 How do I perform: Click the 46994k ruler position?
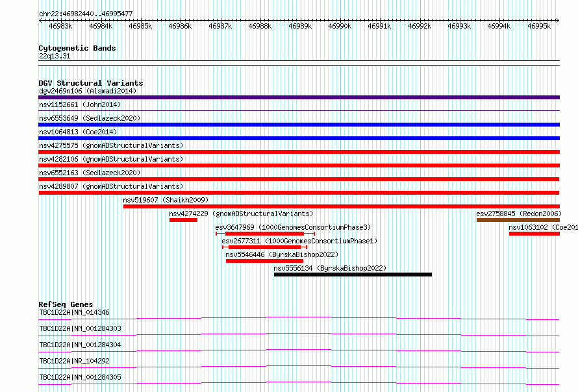point(499,26)
